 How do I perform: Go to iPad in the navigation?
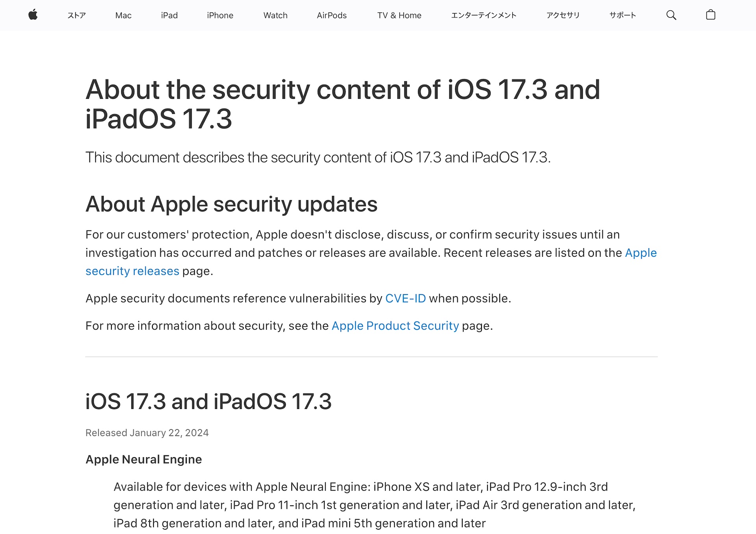(x=169, y=15)
